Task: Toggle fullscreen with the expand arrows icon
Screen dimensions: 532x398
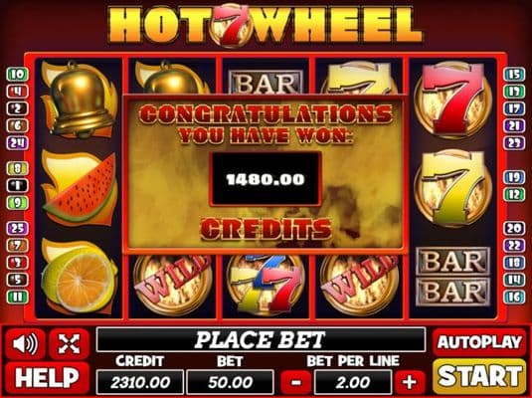Action: click(x=70, y=343)
